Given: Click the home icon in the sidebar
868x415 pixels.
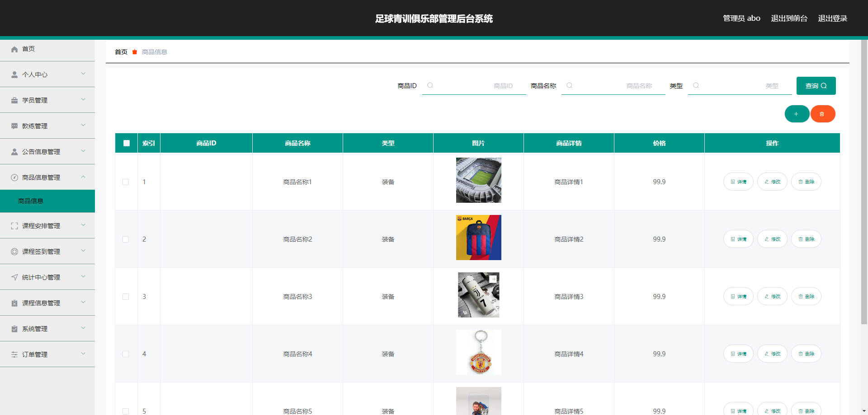Looking at the screenshot, I should tap(14, 49).
